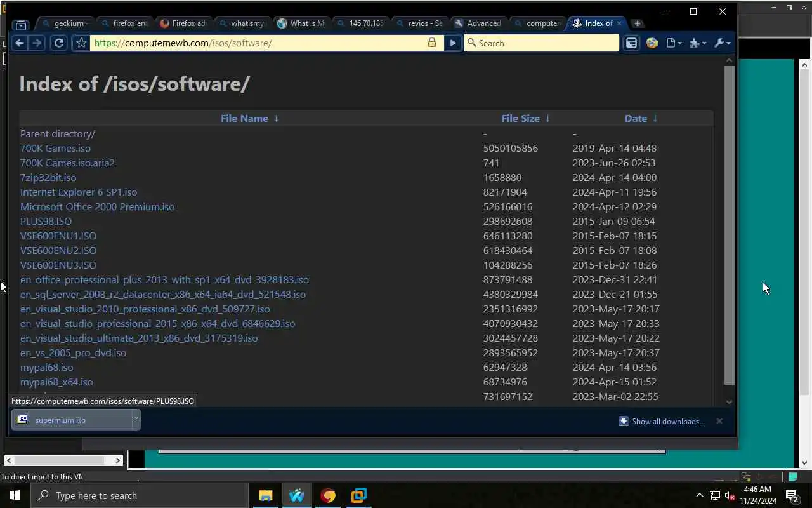Open the sidebar panel icon in toolbar
This screenshot has width=812, height=508.
coord(631,43)
